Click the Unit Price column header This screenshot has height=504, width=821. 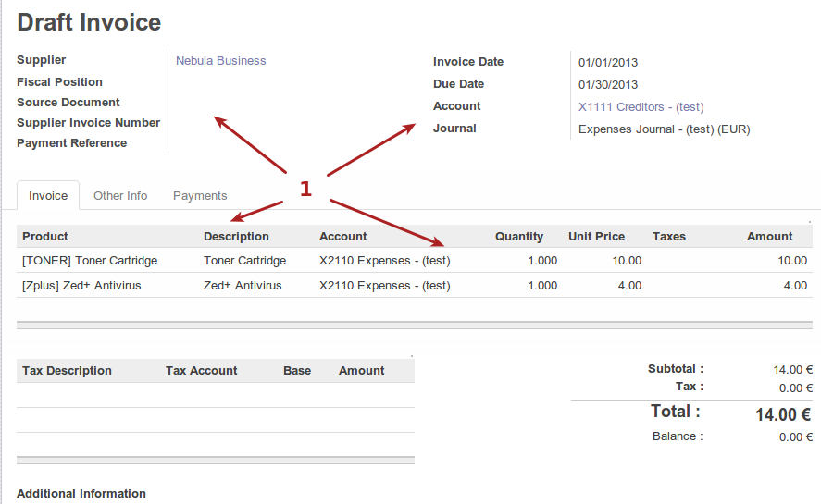coord(596,237)
